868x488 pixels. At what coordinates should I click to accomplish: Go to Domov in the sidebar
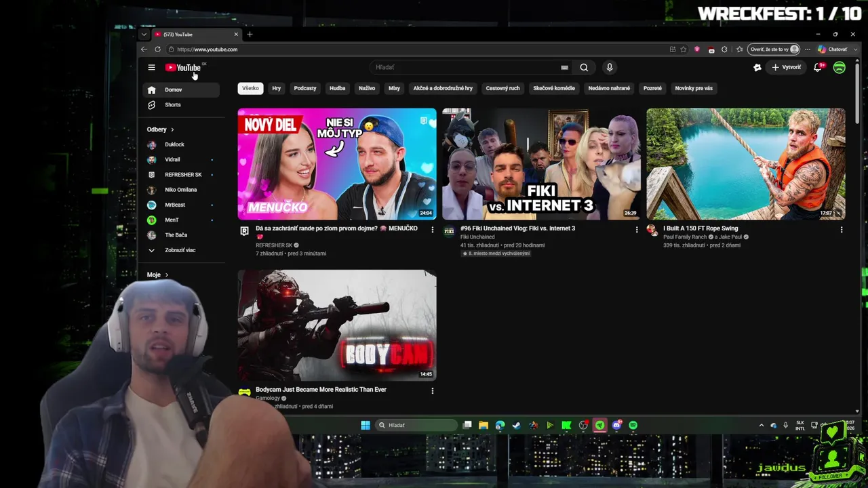click(x=181, y=89)
